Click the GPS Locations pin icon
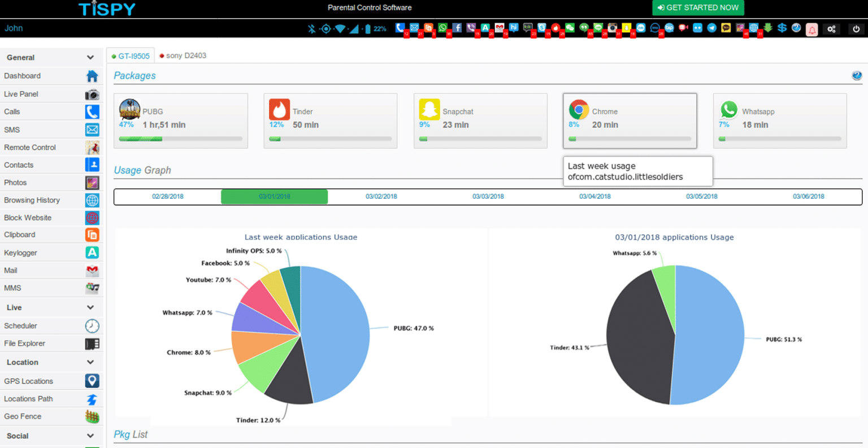Image resolution: width=868 pixels, height=448 pixels. [92, 381]
